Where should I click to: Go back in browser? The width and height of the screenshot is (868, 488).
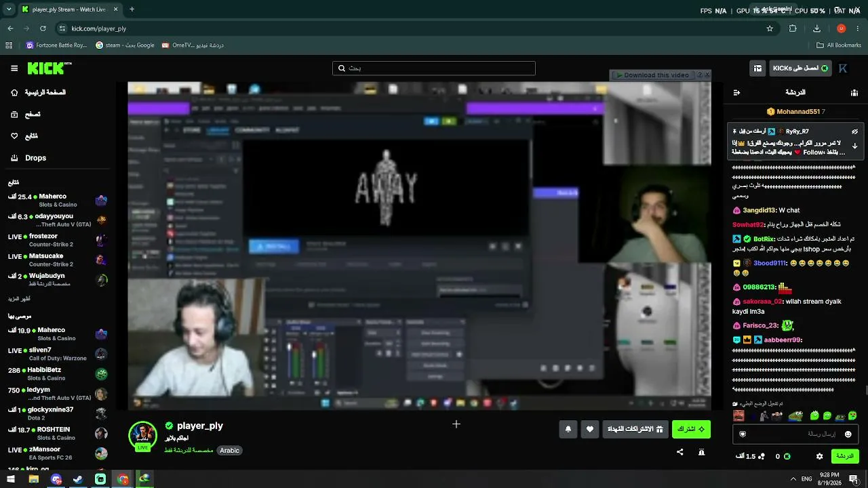tap(10, 28)
